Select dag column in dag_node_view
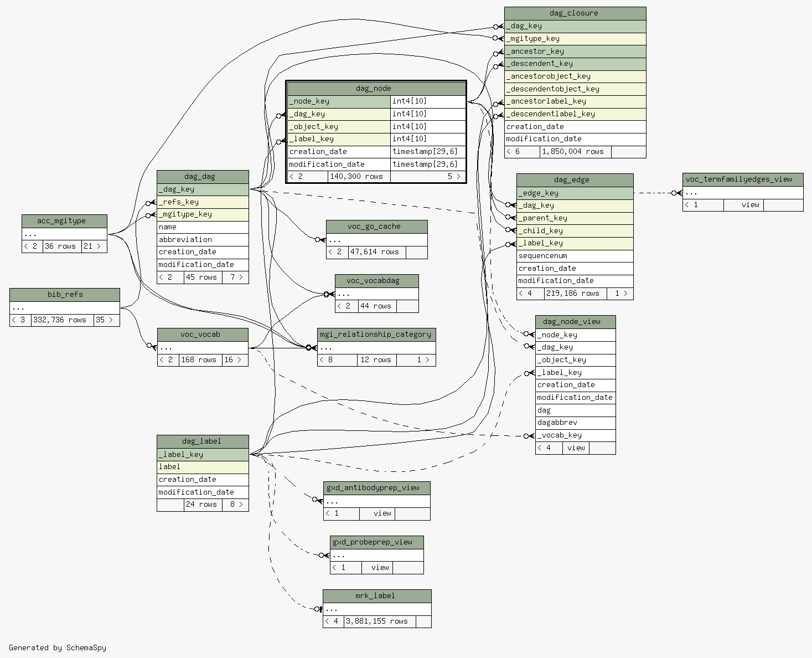812x658 pixels. 575,410
